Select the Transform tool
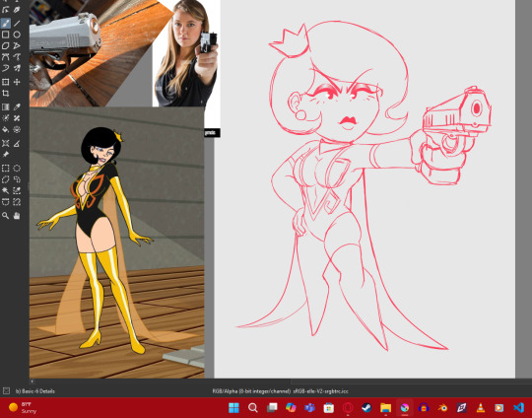The height and width of the screenshot is (418, 532). pyautogui.click(x=6, y=82)
